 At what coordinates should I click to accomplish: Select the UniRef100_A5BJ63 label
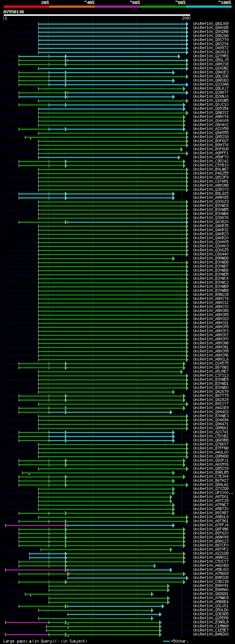click(x=211, y=569)
